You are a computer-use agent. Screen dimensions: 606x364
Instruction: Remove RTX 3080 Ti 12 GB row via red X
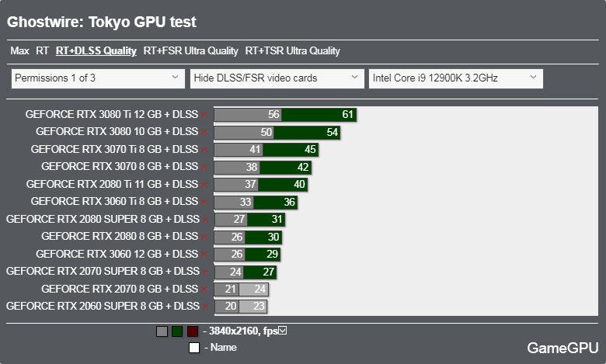204,115
